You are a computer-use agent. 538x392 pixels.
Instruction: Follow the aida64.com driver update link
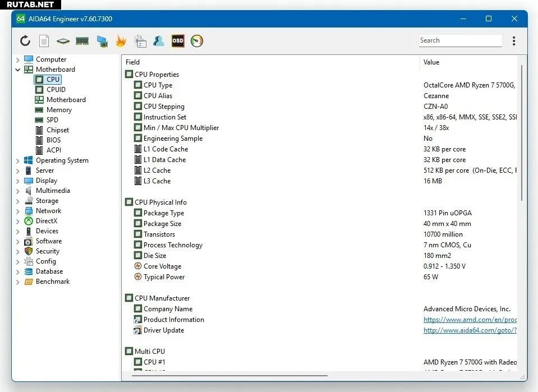[x=470, y=330]
